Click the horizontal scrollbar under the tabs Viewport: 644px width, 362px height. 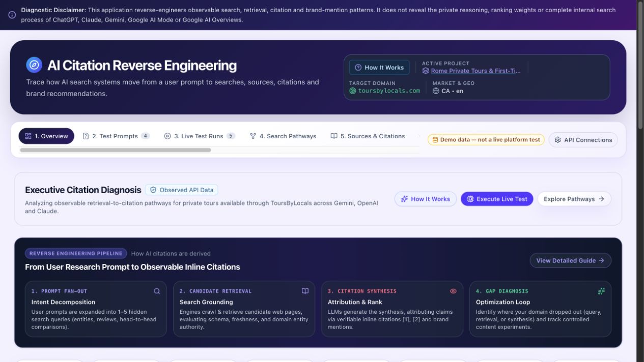pyautogui.click(x=115, y=150)
